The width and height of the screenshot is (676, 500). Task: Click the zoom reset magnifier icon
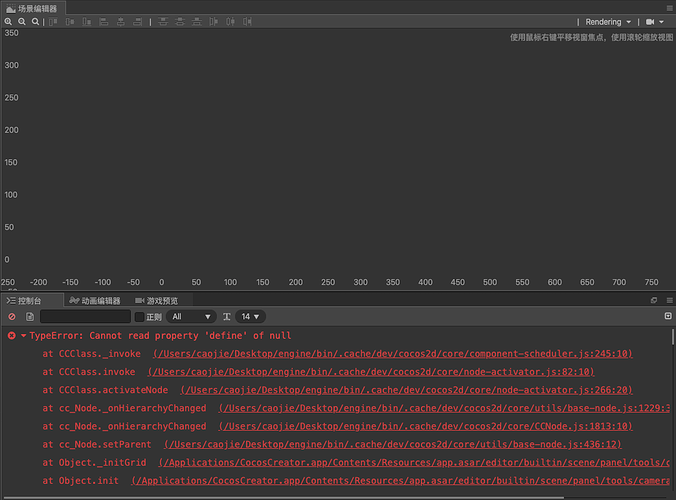[x=35, y=22]
